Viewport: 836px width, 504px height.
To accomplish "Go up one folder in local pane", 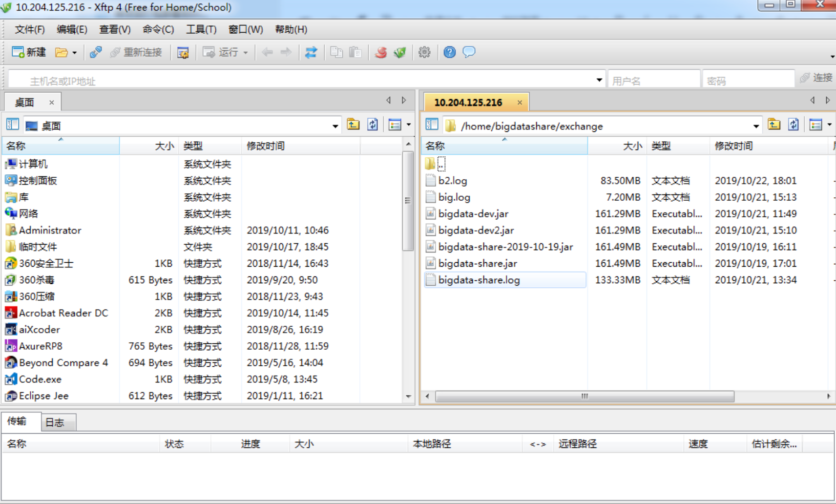I will (353, 125).
